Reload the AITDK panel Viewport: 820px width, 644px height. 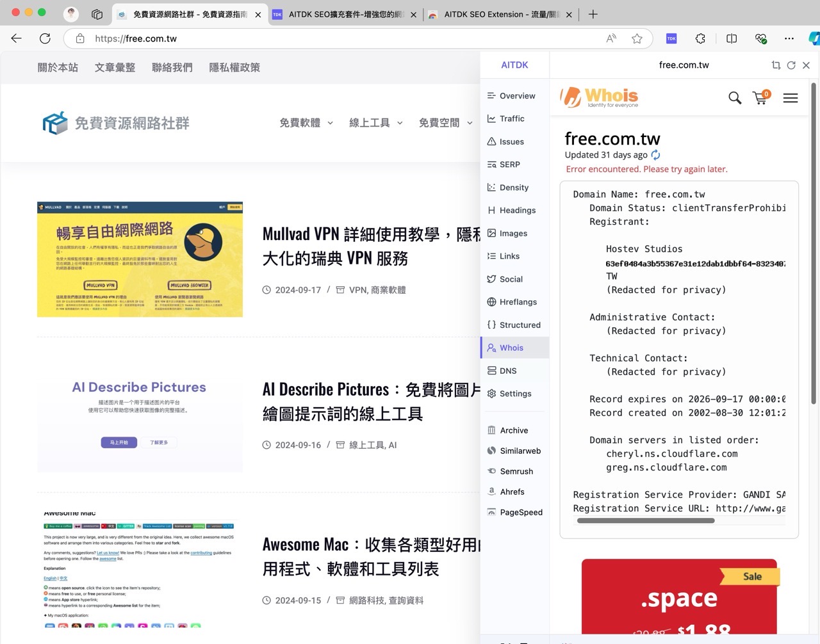791,65
